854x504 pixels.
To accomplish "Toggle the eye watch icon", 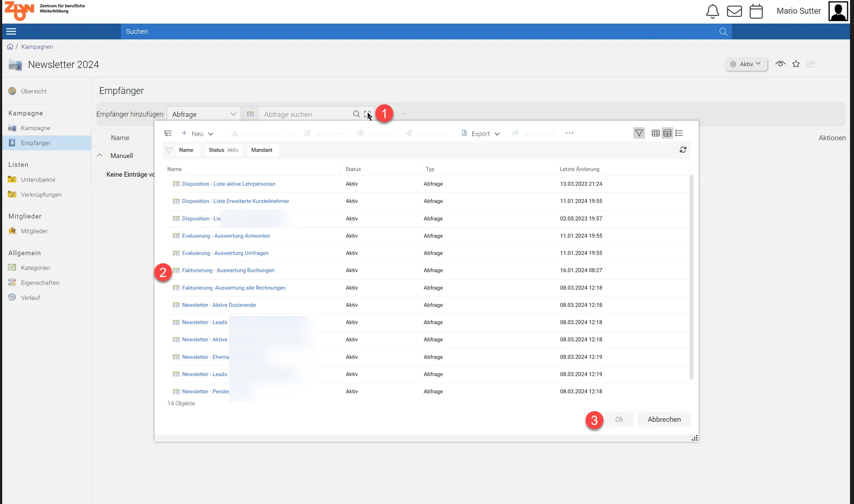I will pyautogui.click(x=780, y=64).
